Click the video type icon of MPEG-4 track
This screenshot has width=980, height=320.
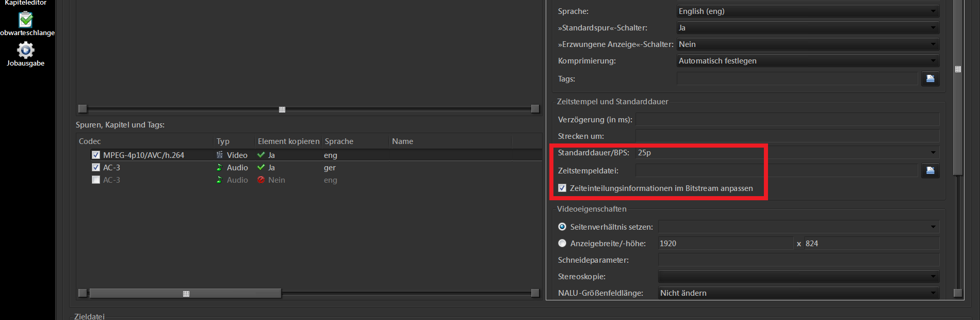pos(220,155)
